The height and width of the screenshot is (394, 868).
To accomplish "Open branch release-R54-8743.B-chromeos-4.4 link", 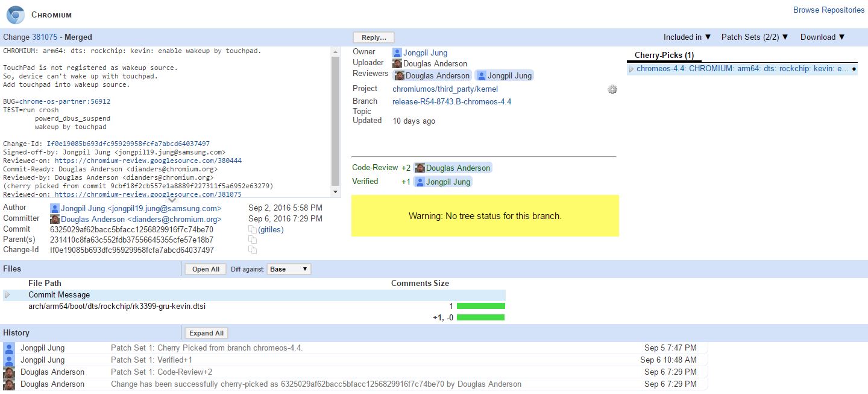I will [451, 101].
